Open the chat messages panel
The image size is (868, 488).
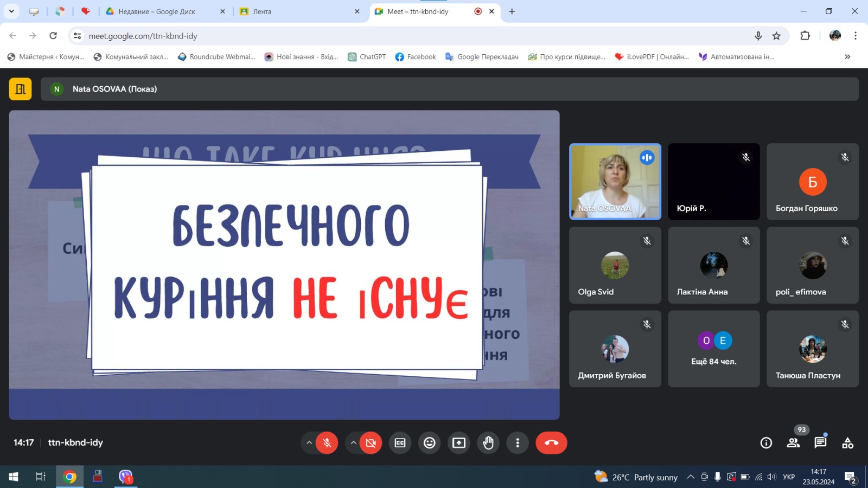point(820,443)
